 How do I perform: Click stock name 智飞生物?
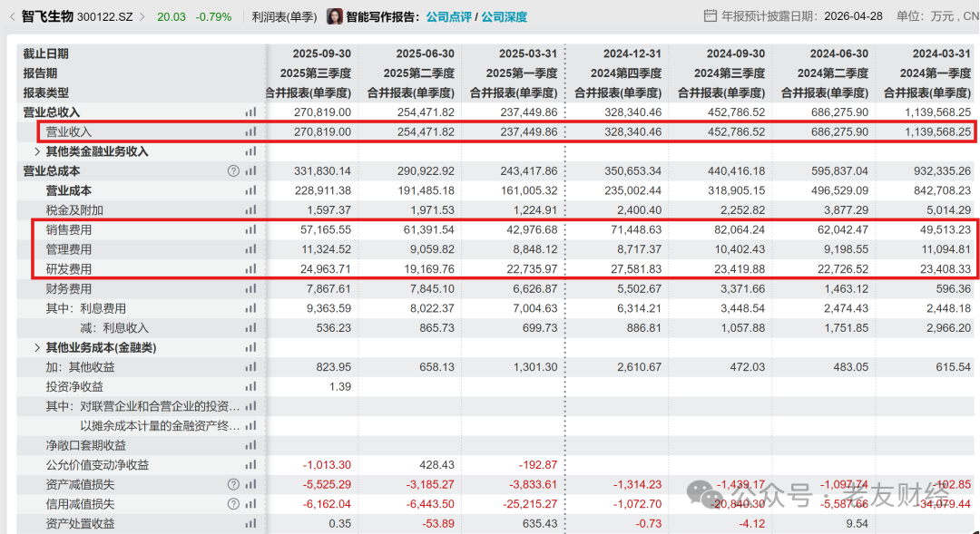(47, 17)
